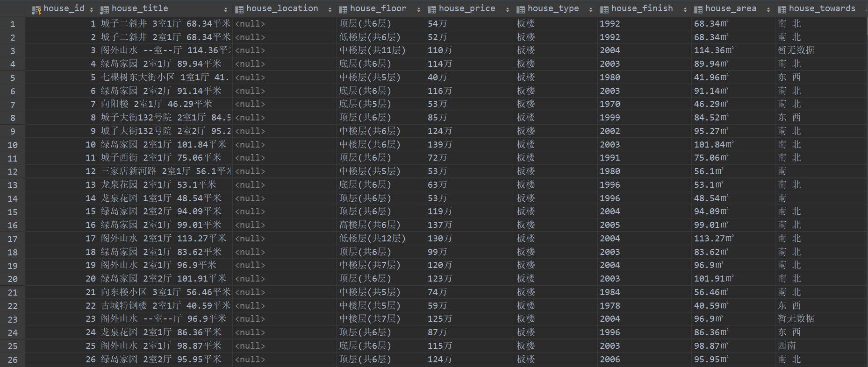The height and width of the screenshot is (367, 868).
Task: Click the column icon beside house_floor
Action: click(x=343, y=9)
